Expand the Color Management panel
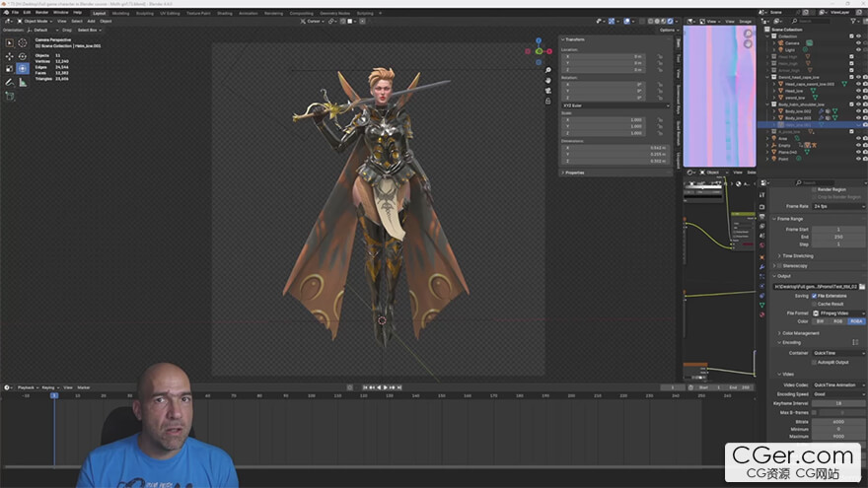Image resolution: width=868 pixels, height=488 pixels. [799, 333]
